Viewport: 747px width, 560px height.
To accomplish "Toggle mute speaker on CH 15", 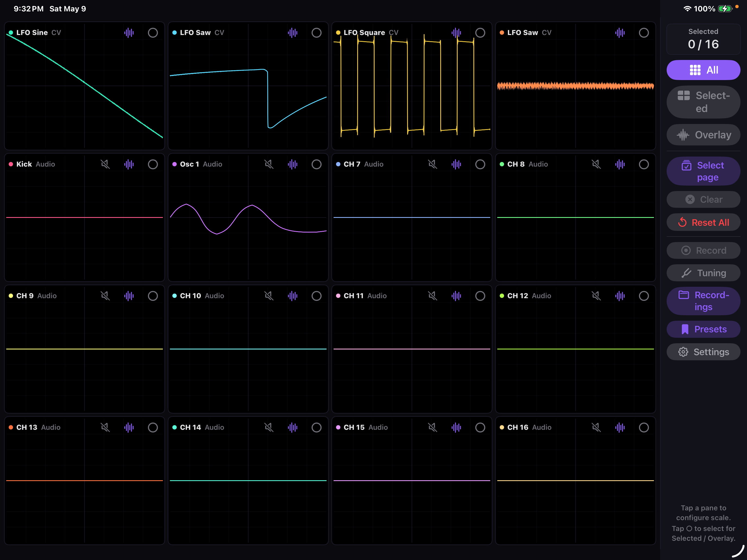I will (432, 428).
